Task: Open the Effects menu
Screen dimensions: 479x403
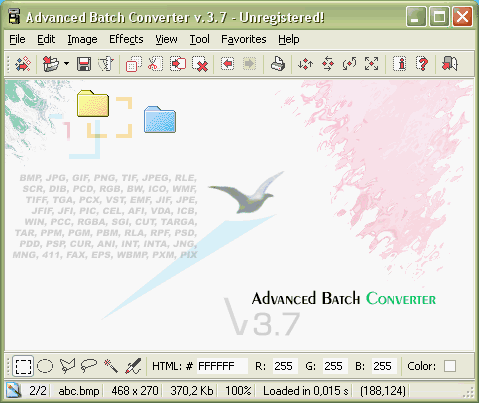Action: tap(126, 39)
